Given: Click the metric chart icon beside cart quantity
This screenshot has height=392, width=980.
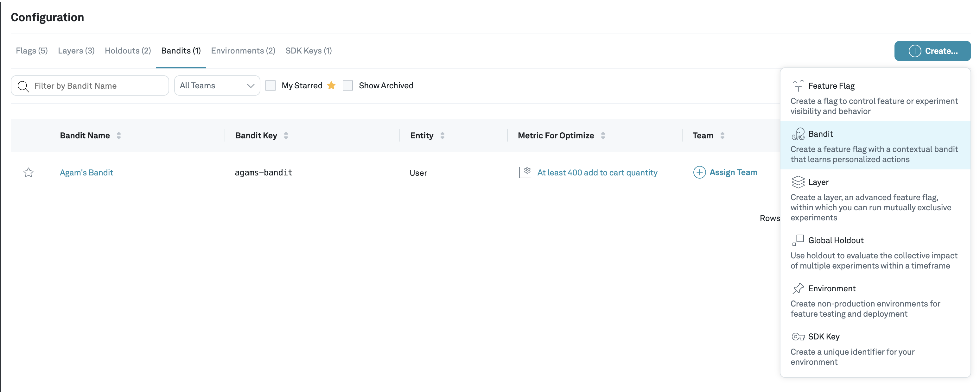Looking at the screenshot, I should click(525, 172).
